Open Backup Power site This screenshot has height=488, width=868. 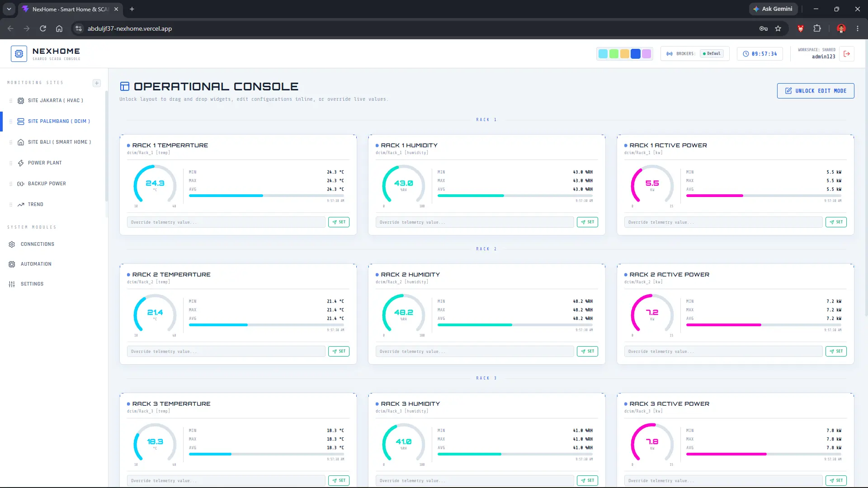(47, 184)
